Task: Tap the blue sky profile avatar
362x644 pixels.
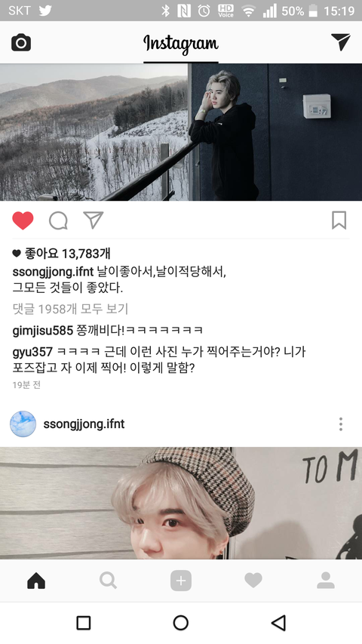Action: (23, 424)
